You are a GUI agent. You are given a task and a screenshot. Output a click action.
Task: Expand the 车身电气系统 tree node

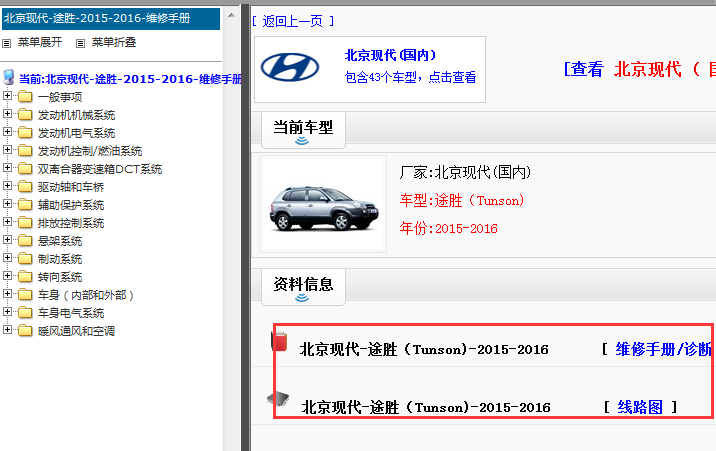[x=7, y=311]
